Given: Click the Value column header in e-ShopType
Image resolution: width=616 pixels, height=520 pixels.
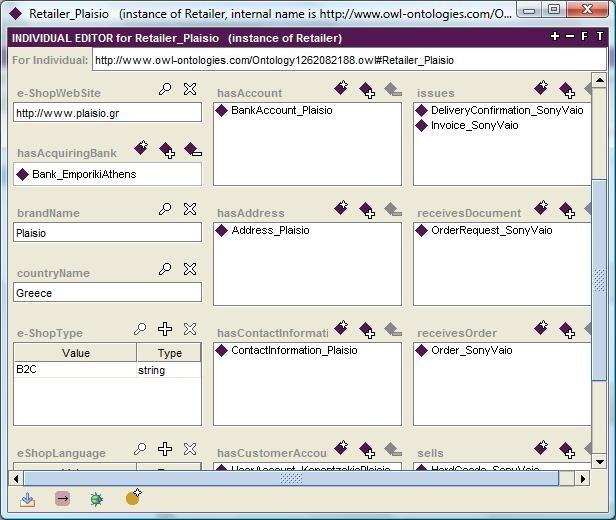Looking at the screenshot, I should [x=75, y=353].
